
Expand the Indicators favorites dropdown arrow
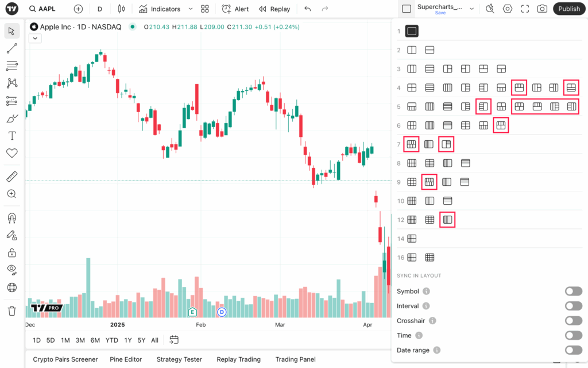191,9
